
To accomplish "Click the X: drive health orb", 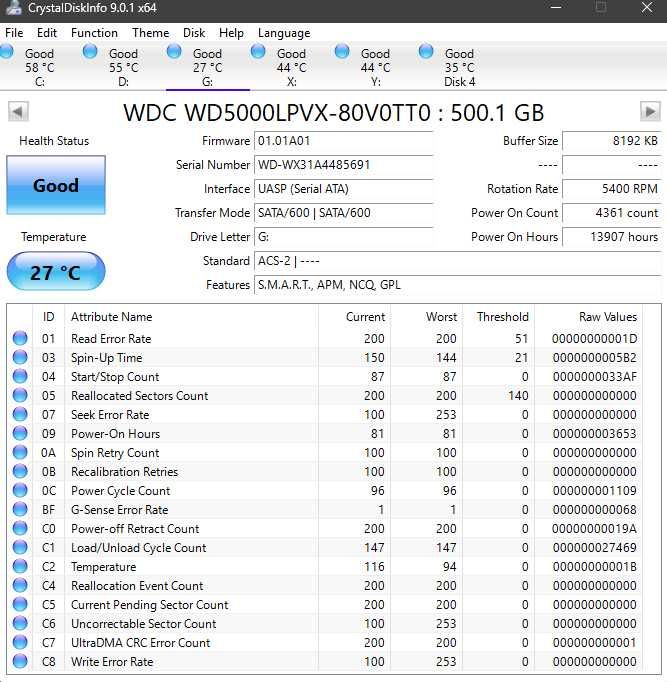I will (258, 51).
